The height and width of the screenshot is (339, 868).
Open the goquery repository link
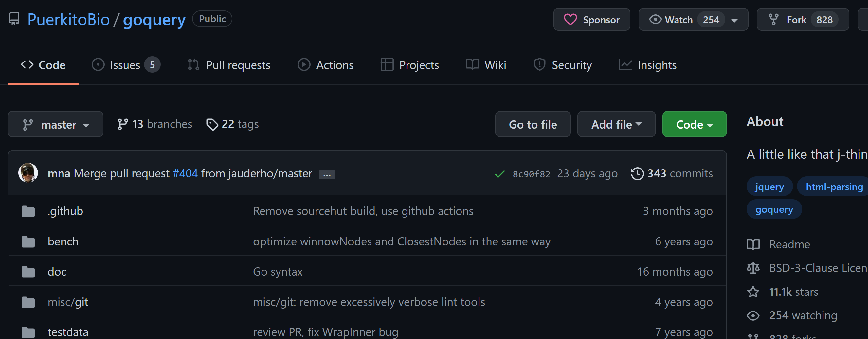[154, 20]
